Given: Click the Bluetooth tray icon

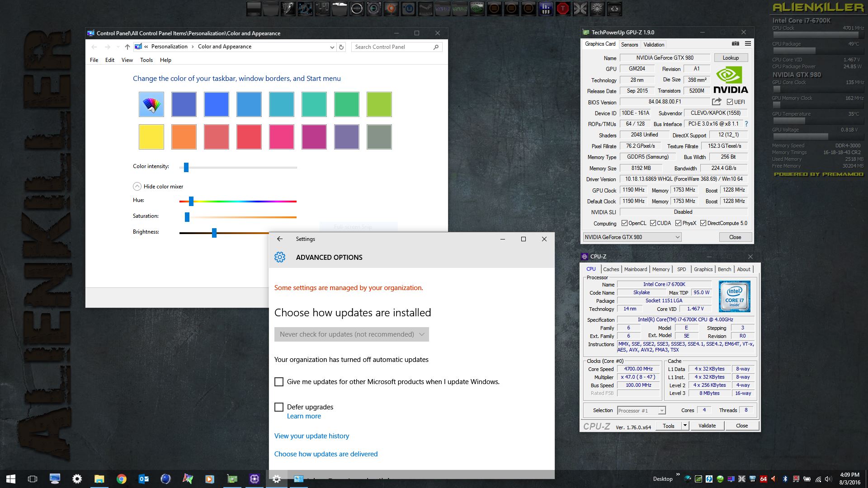Looking at the screenshot, I should coord(785,479).
